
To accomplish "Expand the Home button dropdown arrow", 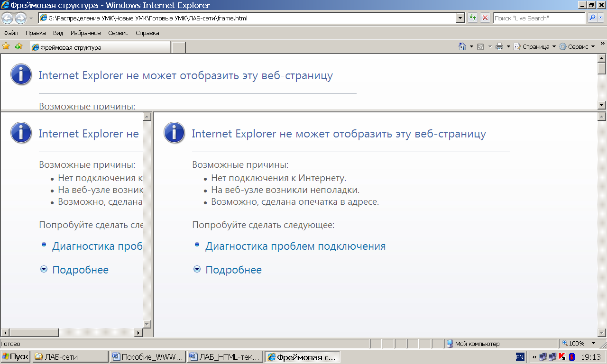I will [471, 46].
